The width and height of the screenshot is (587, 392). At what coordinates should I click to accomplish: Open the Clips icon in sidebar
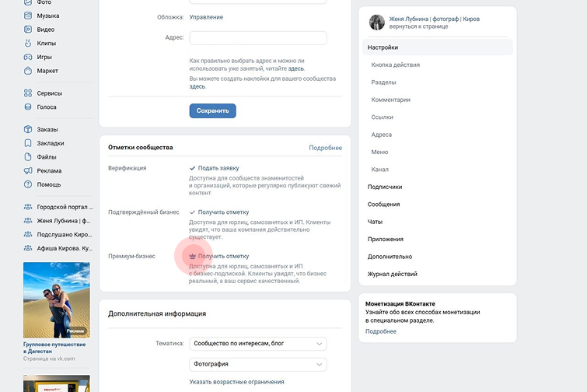(x=28, y=44)
